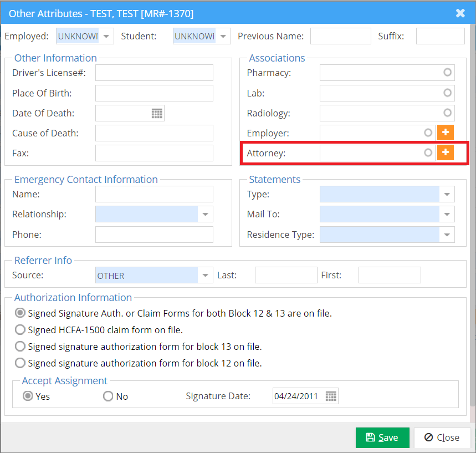Screen dimensions: 476x453
Task: Choose No for Accept Assignment
Action: pos(109,396)
